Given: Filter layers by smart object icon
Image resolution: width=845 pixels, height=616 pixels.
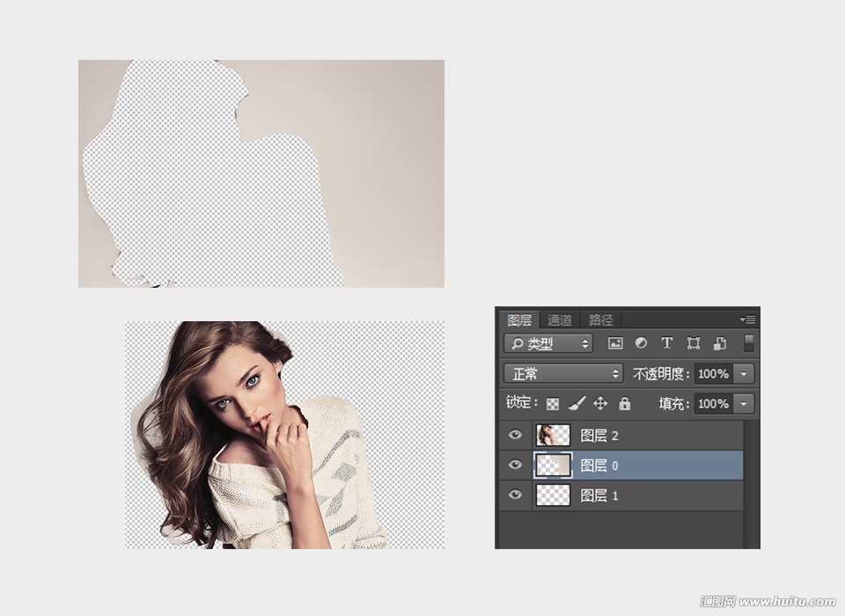Looking at the screenshot, I should [x=720, y=343].
